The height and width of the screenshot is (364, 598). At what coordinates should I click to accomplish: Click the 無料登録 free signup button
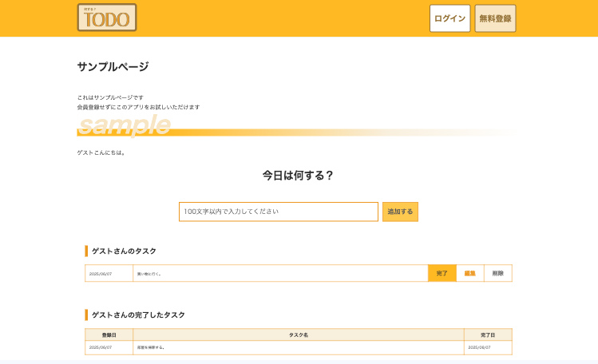495,18
